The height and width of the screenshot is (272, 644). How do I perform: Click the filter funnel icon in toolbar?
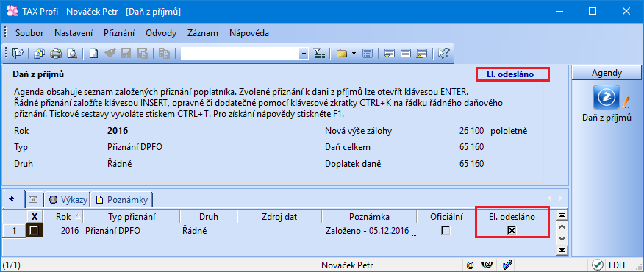319,54
